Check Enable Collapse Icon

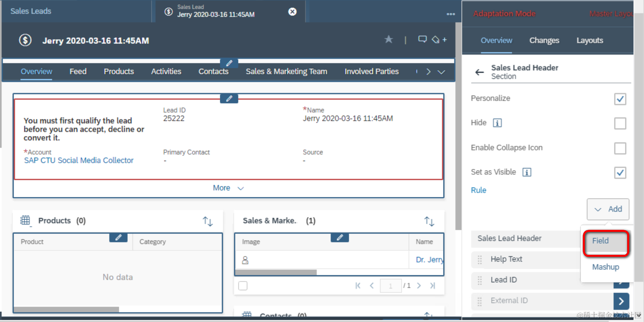620,148
